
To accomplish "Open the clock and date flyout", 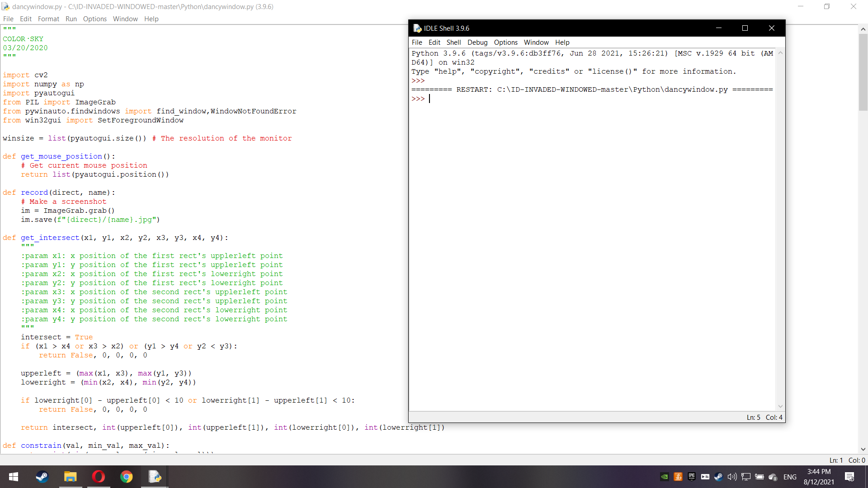I will click(x=819, y=477).
